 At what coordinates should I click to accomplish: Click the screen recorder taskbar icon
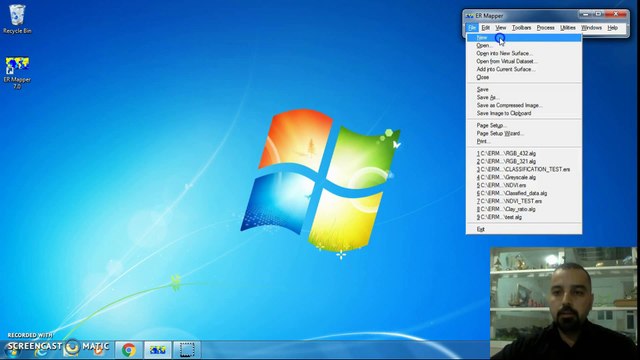pos(187,350)
